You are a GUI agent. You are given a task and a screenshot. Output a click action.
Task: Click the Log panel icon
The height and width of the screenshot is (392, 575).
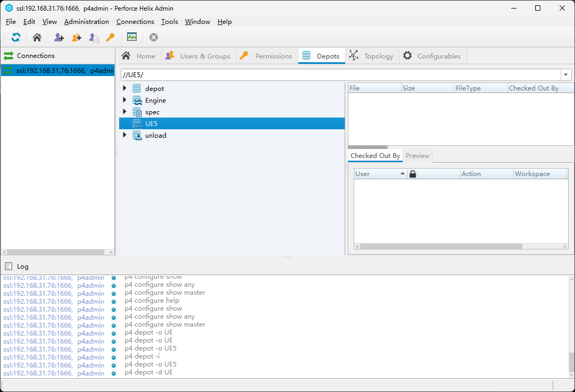coord(9,266)
